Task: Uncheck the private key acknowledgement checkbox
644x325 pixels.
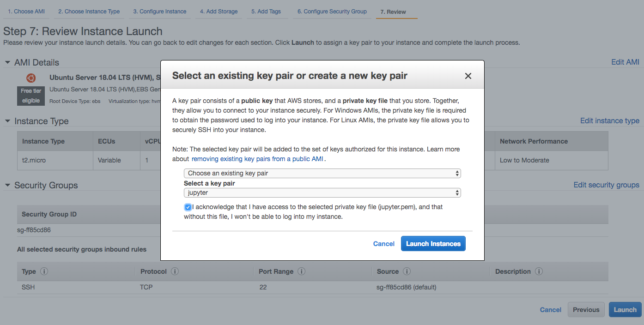Action: [x=188, y=207]
